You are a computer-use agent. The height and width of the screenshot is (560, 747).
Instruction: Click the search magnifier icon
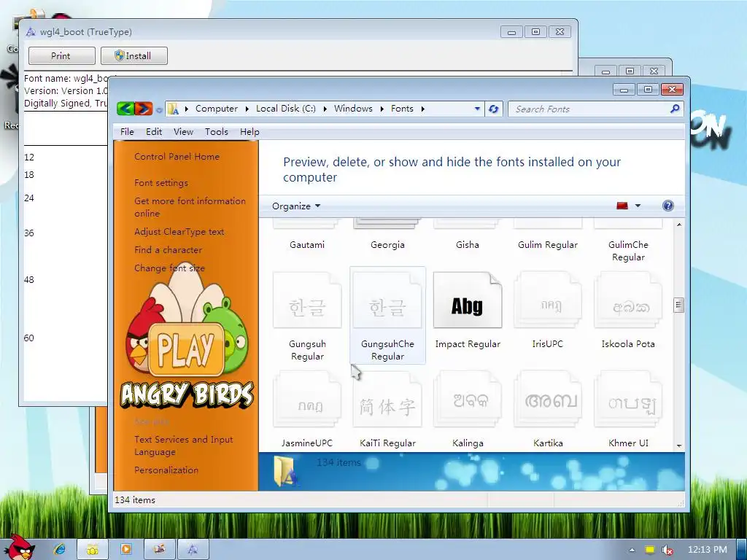(675, 109)
